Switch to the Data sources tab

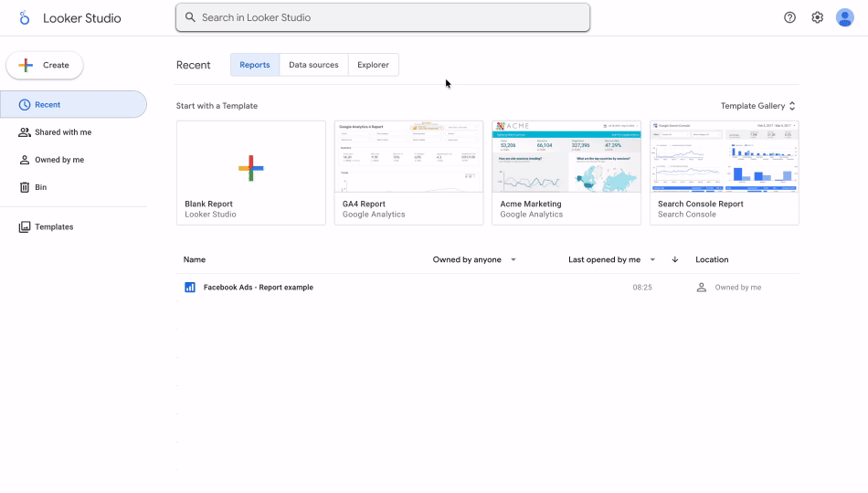(313, 65)
